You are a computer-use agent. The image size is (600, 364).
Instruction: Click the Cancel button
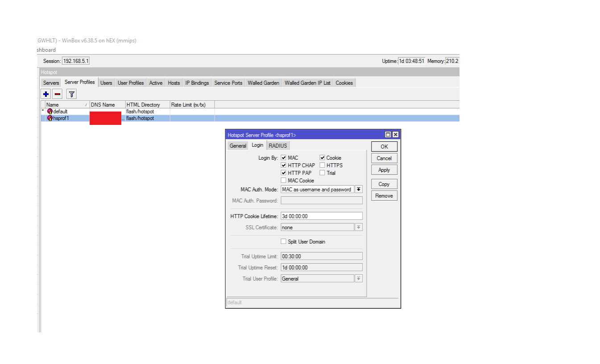tap(384, 158)
